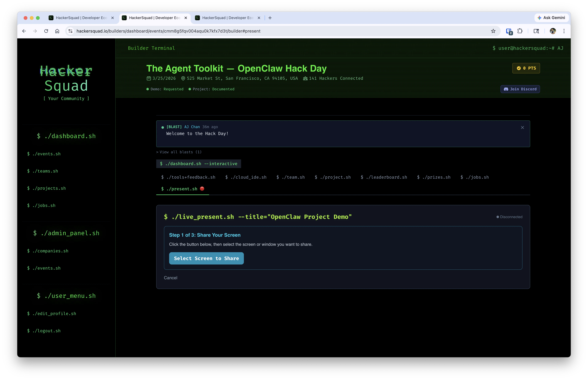Click the AJ Chan blast author name
The width and height of the screenshot is (588, 380).
192,127
